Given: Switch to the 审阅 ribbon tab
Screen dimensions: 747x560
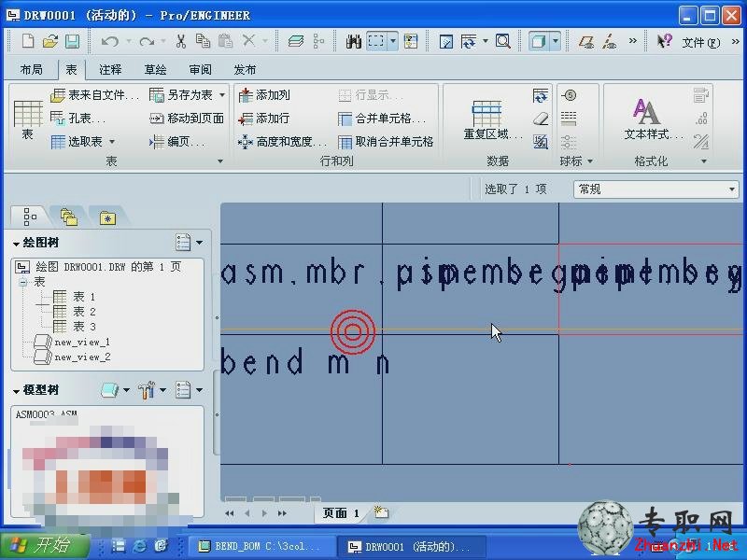Looking at the screenshot, I should [200, 69].
